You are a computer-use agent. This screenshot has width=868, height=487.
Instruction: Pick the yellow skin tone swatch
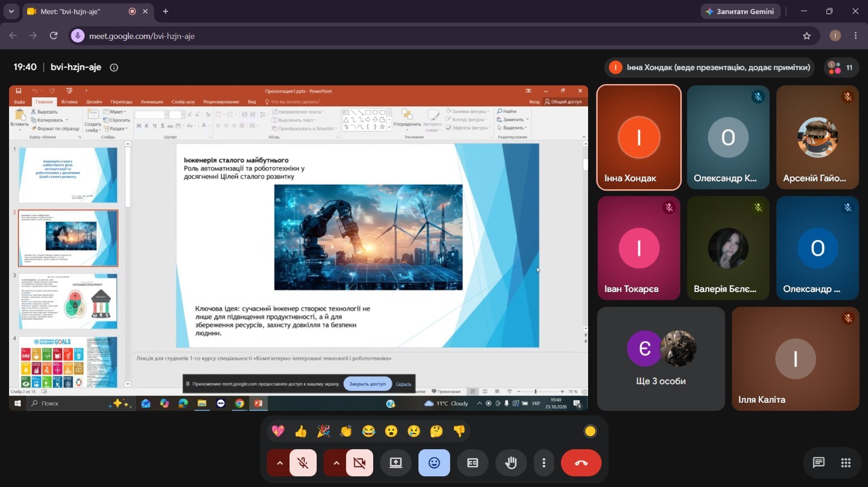point(590,432)
